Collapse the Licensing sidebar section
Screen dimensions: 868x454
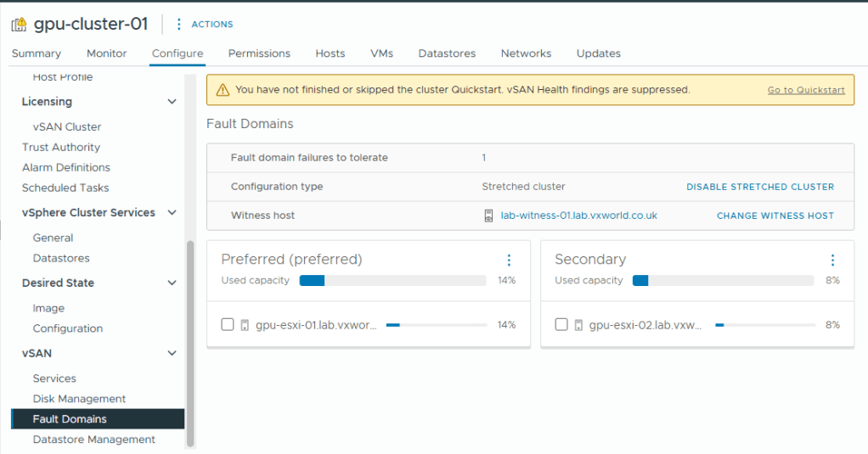click(x=172, y=102)
